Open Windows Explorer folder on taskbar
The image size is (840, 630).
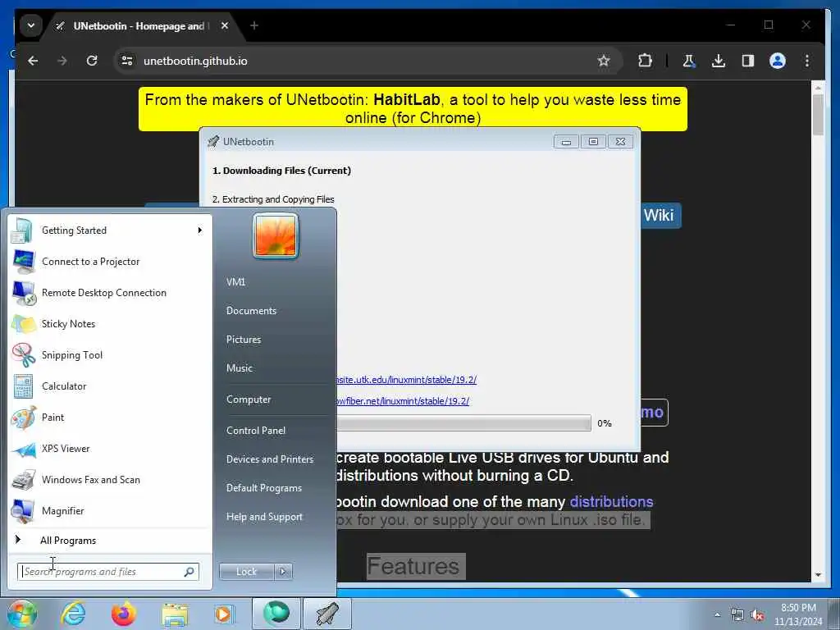tap(175, 614)
